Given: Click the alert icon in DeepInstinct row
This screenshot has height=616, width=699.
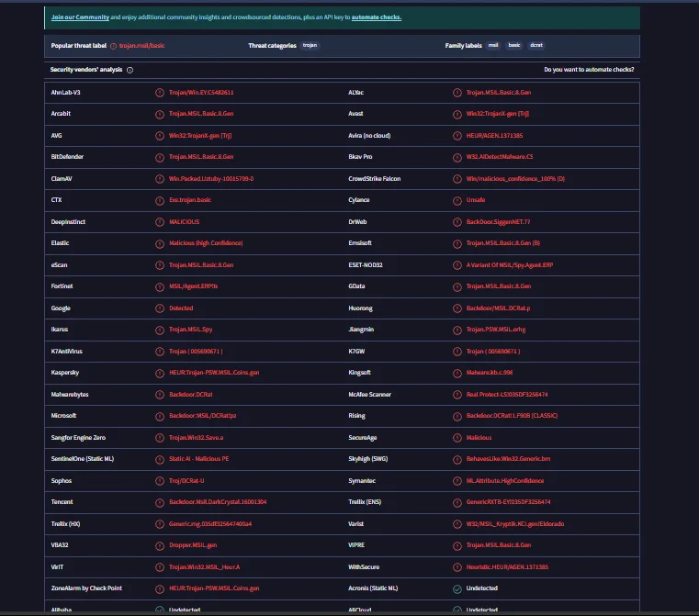Looking at the screenshot, I should pos(160,222).
